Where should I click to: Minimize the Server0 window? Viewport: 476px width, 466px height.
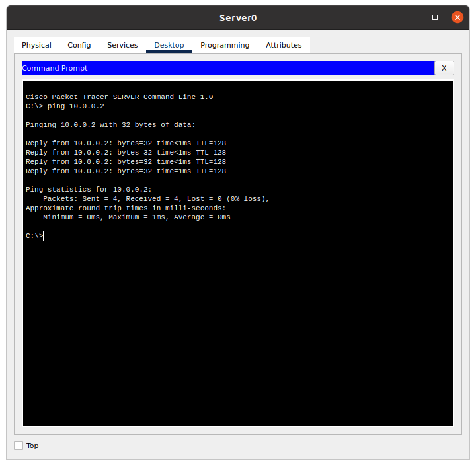tap(413, 17)
